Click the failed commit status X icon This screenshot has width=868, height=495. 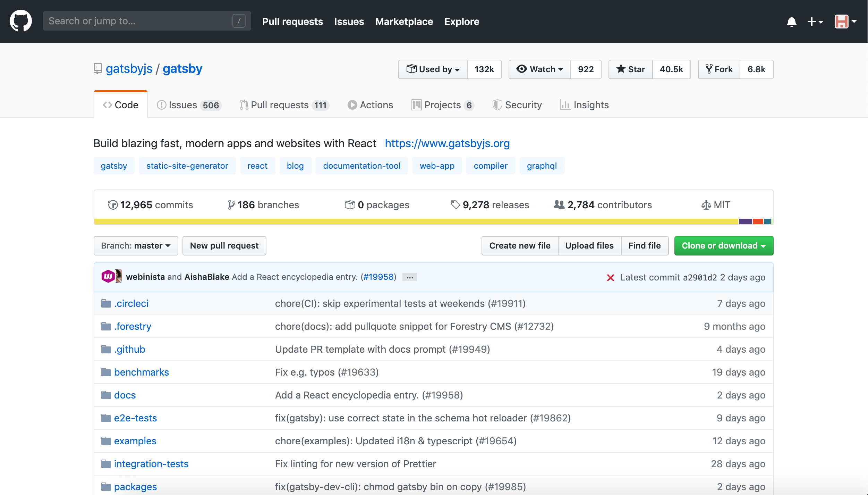click(x=610, y=277)
